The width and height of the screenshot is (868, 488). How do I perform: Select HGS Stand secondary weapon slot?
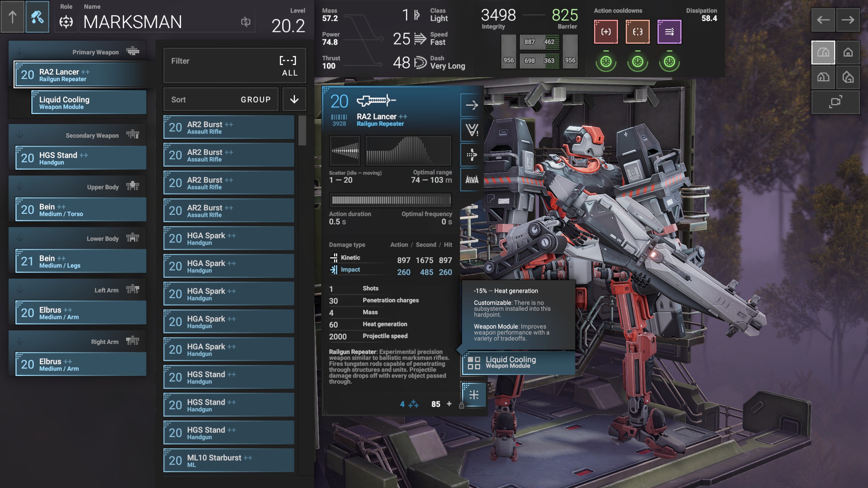81,158
